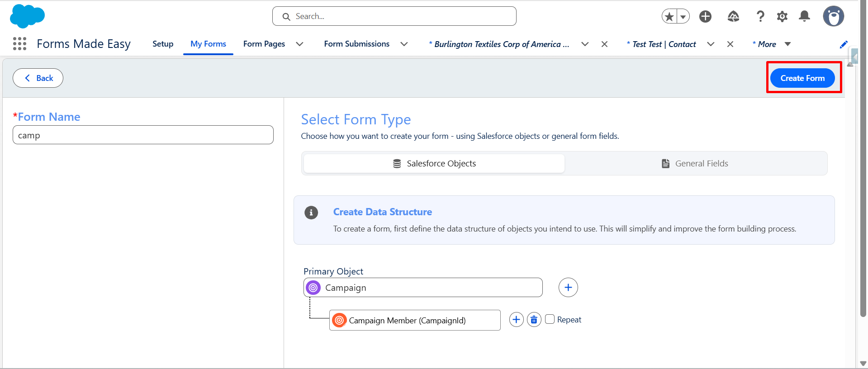The width and height of the screenshot is (868, 369).
Task: Click the pencil edit navigation icon
Action: 844,44
